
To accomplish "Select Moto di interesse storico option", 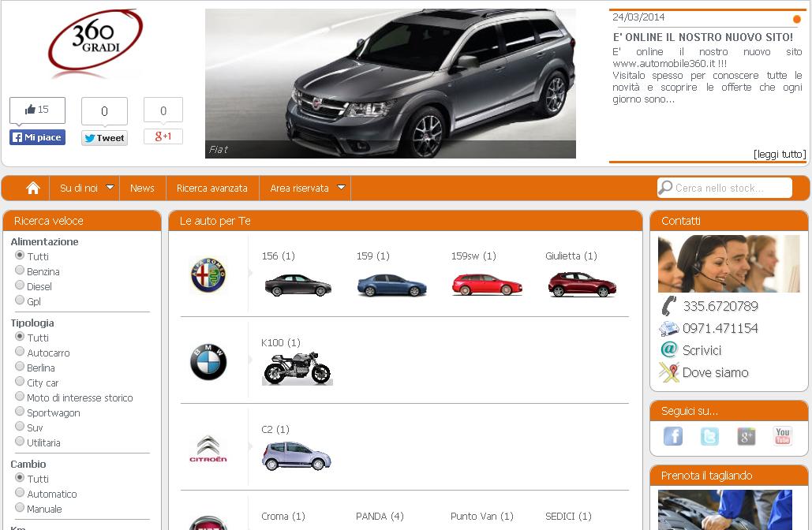I will tap(20, 396).
